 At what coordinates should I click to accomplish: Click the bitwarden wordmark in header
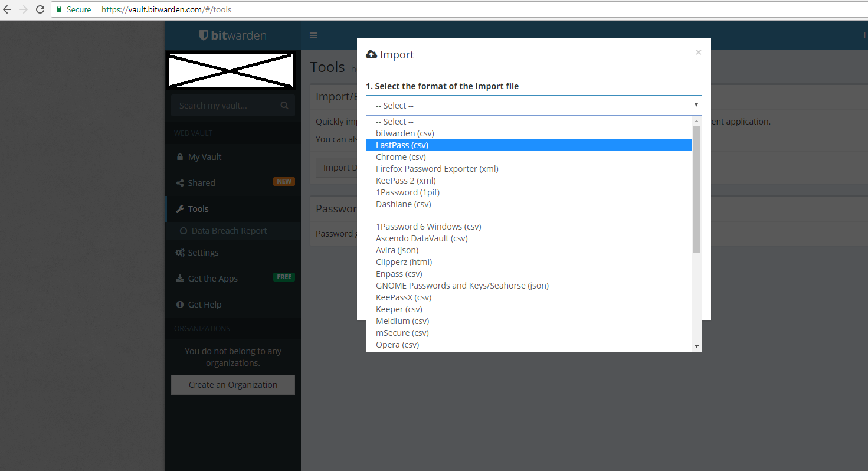coord(239,35)
